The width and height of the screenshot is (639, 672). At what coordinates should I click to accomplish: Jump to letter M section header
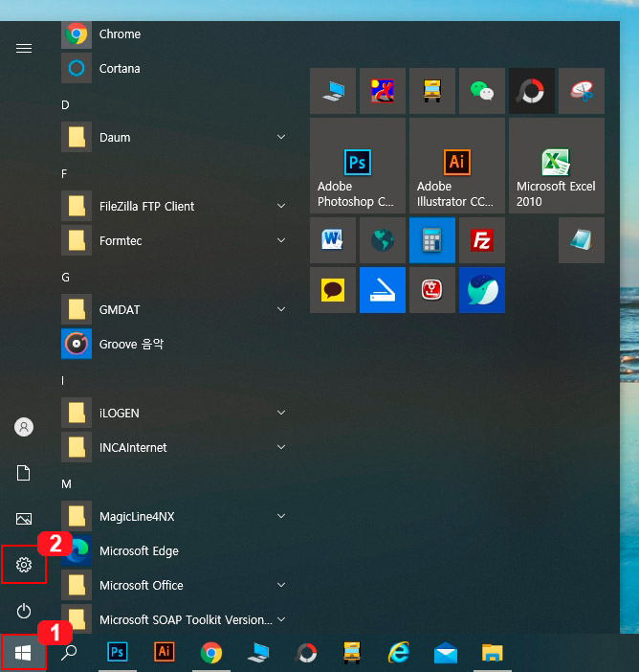point(66,483)
